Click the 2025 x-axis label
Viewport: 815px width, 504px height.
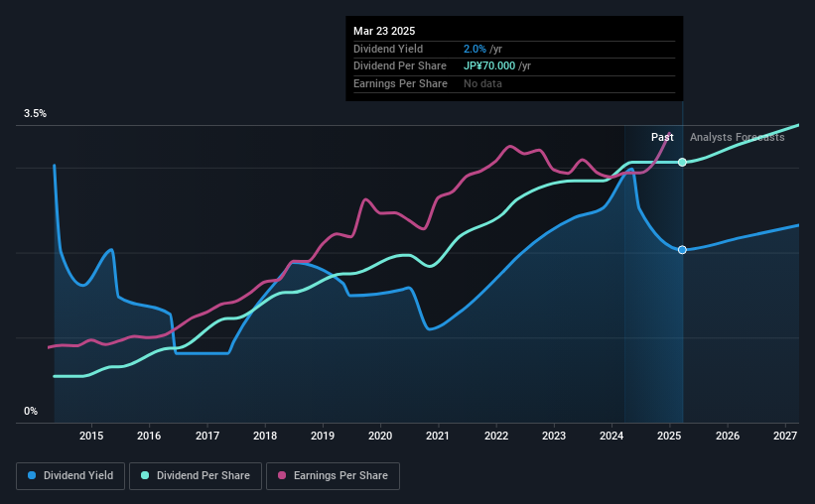tap(669, 436)
